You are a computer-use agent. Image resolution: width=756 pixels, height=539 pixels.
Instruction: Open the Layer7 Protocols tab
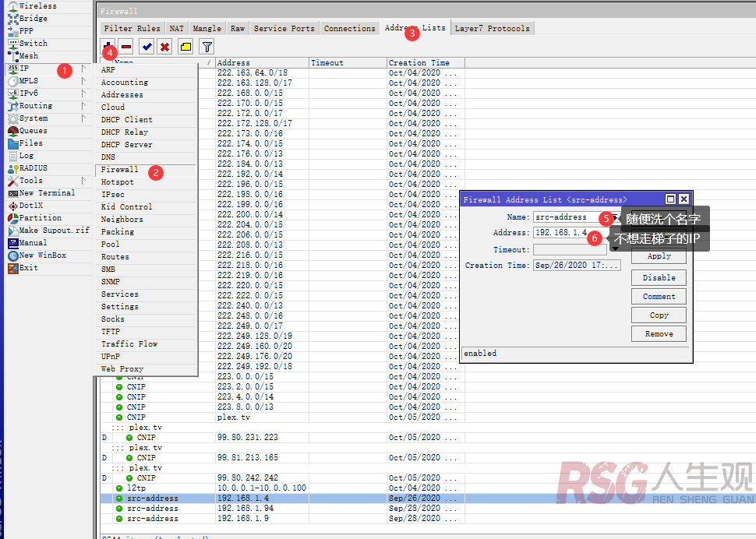(x=493, y=28)
